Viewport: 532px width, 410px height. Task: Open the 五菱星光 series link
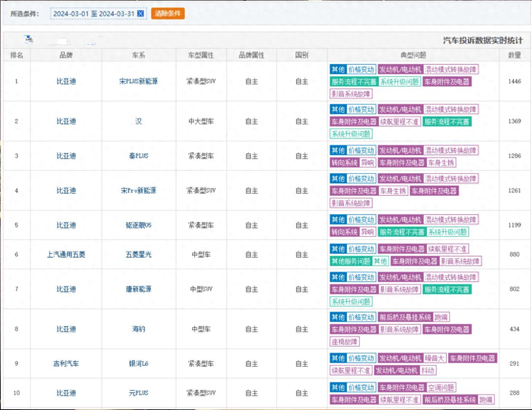(x=138, y=254)
